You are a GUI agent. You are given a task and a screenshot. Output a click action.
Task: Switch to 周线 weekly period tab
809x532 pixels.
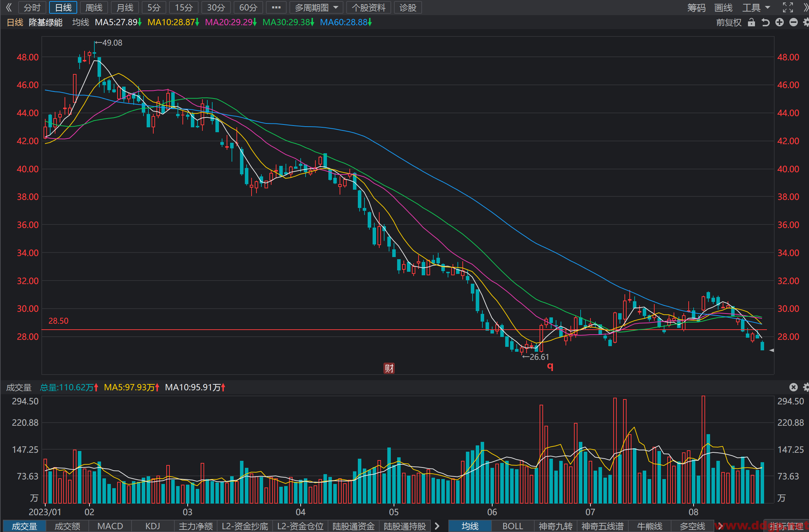point(94,7)
